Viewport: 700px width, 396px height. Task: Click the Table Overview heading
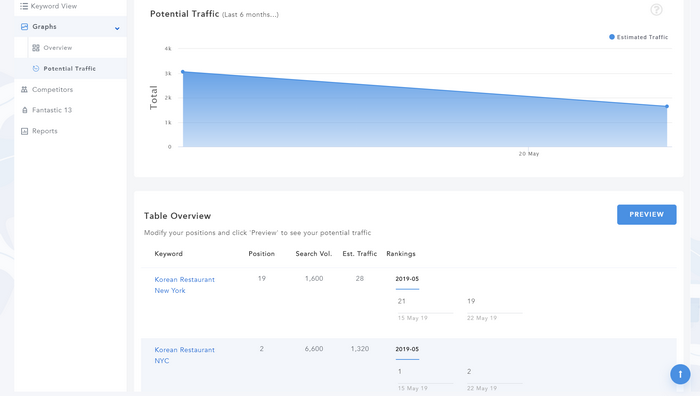[x=177, y=216]
